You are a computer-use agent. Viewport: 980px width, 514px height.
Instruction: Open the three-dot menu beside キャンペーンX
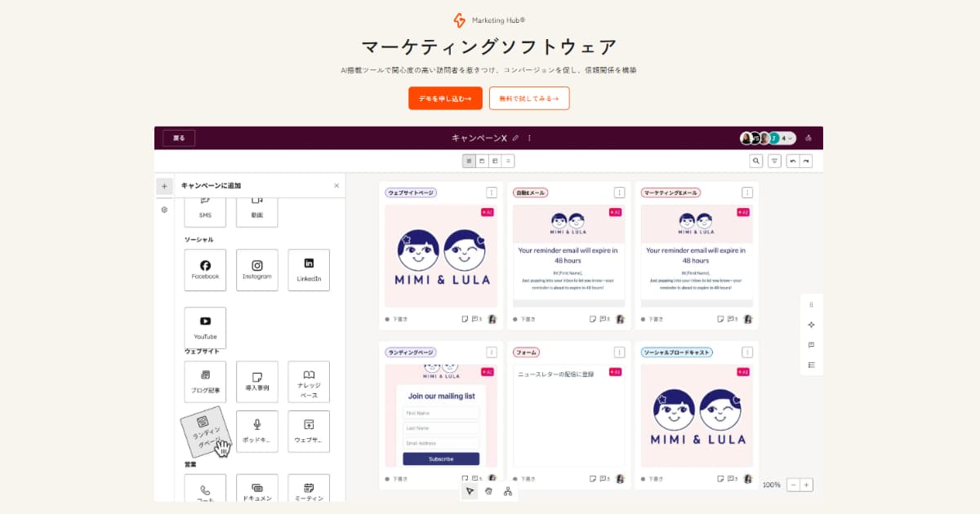(x=529, y=138)
